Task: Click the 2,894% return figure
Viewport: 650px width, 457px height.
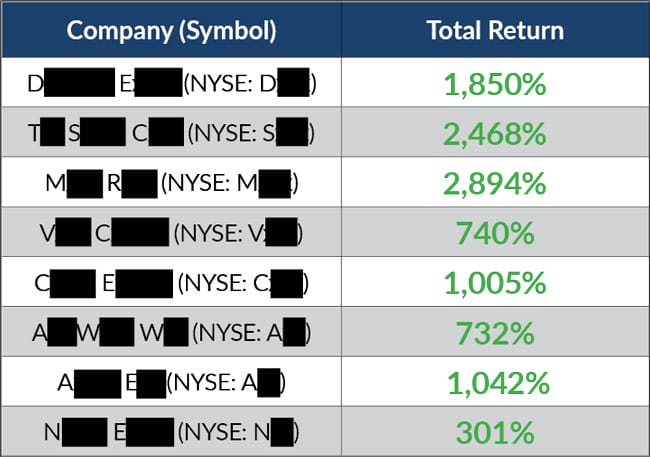Action: [494, 183]
